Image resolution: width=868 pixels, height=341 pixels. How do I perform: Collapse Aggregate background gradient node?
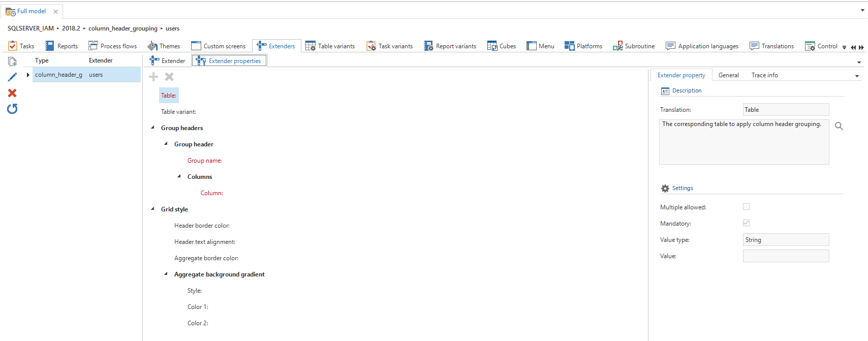point(166,274)
